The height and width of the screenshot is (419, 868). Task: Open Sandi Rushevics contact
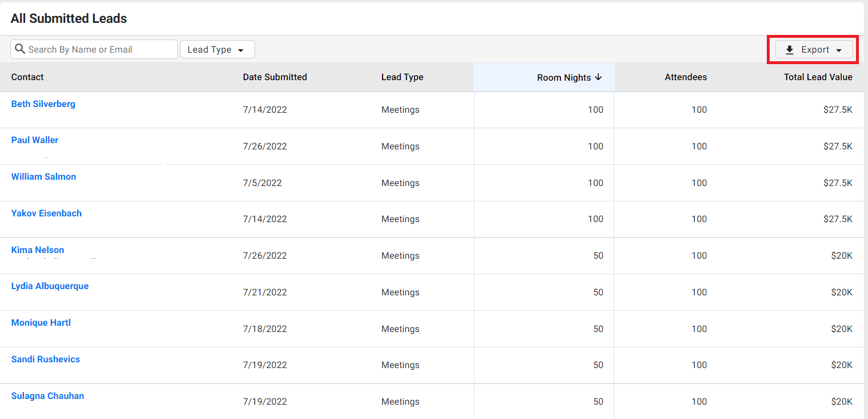46,359
